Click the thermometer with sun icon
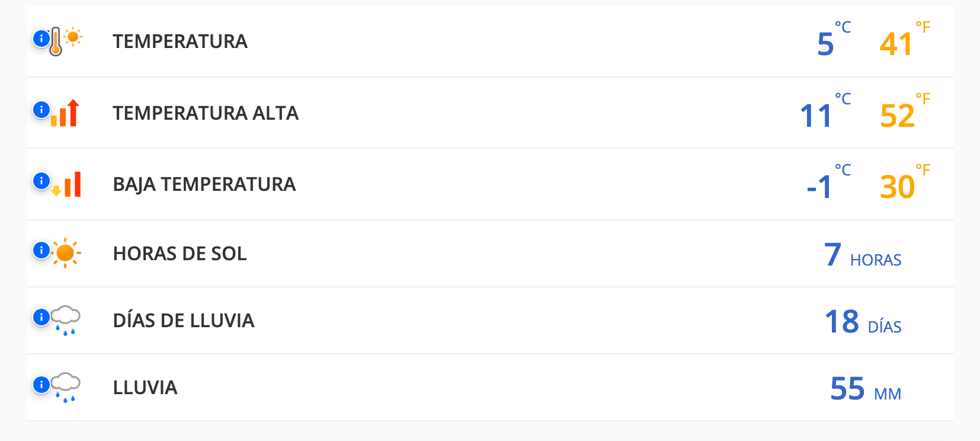980x441 pixels. pyautogui.click(x=64, y=41)
